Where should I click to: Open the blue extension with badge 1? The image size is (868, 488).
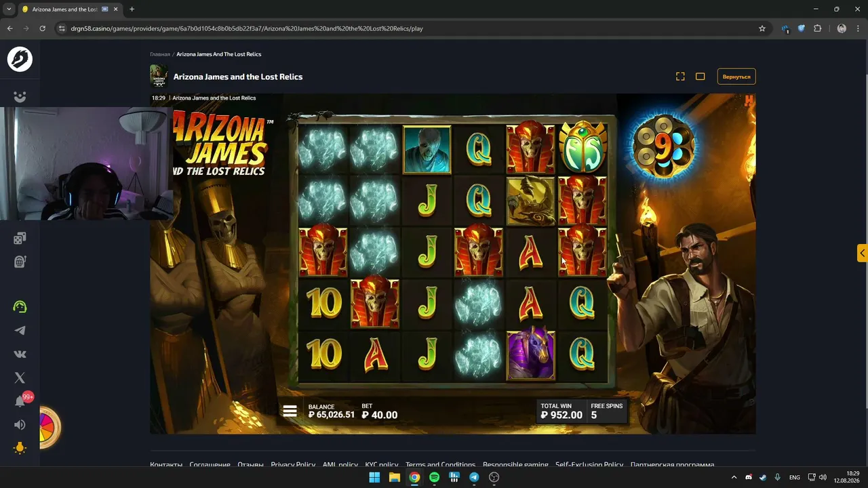tap(785, 28)
